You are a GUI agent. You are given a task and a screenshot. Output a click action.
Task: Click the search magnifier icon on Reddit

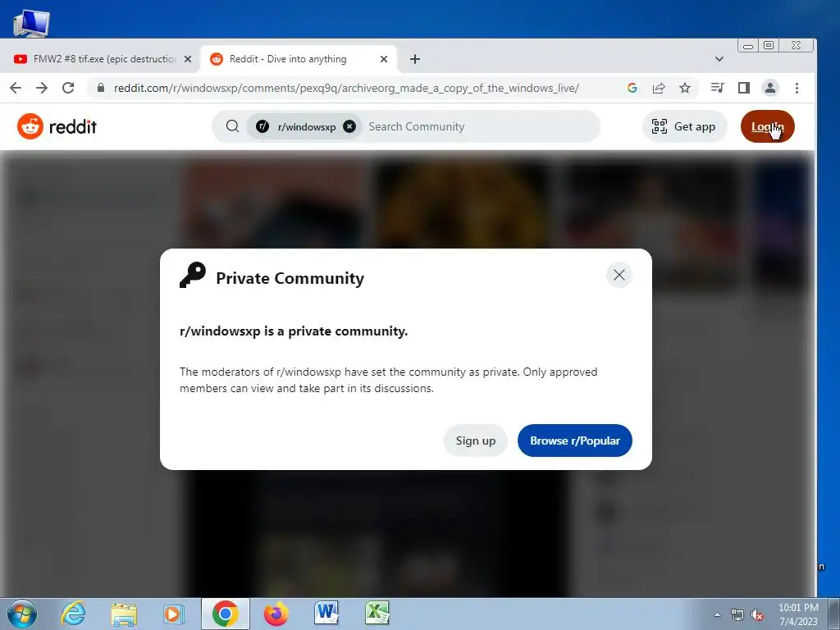(x=232, y=126)
